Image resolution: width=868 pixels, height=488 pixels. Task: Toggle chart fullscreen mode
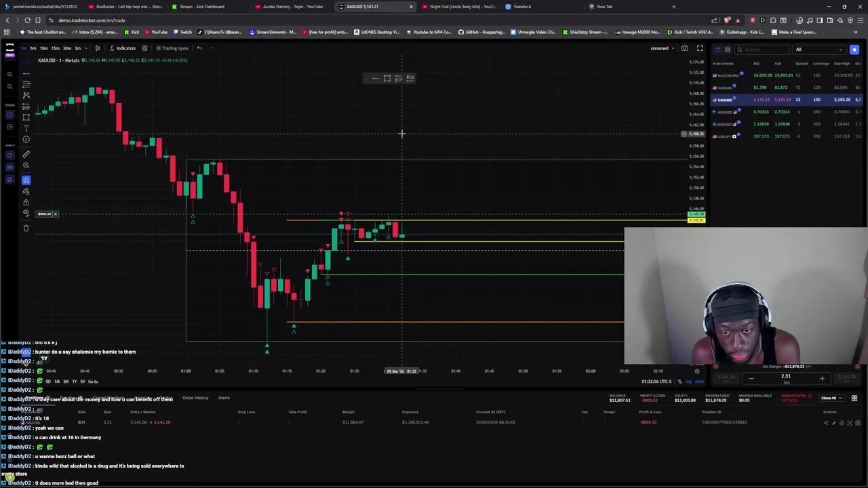tap(700, 48)
